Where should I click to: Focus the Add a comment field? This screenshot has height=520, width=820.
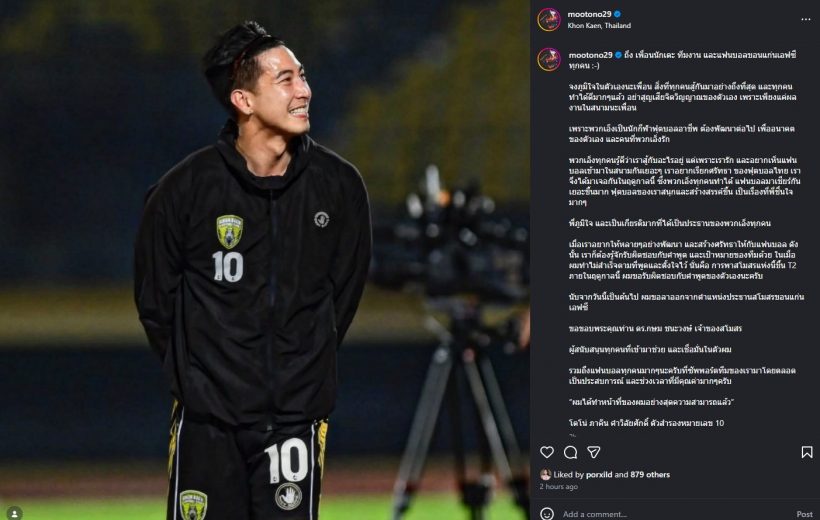[x=675, y=514]
